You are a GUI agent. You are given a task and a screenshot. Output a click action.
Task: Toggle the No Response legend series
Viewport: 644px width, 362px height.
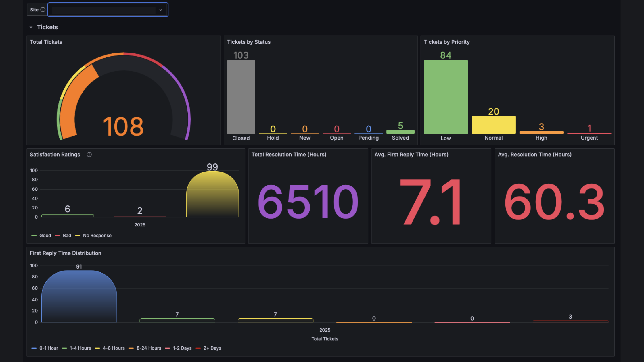[x=97, y=236]
